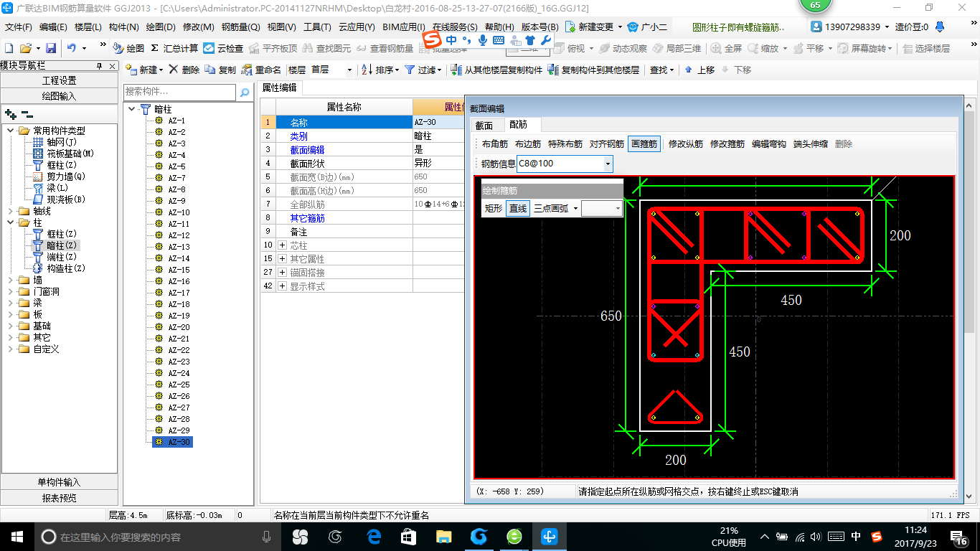Viewport: 980px width, 551px height.
Task: Switch to the 配筋 tab
Action: point(518,125)
